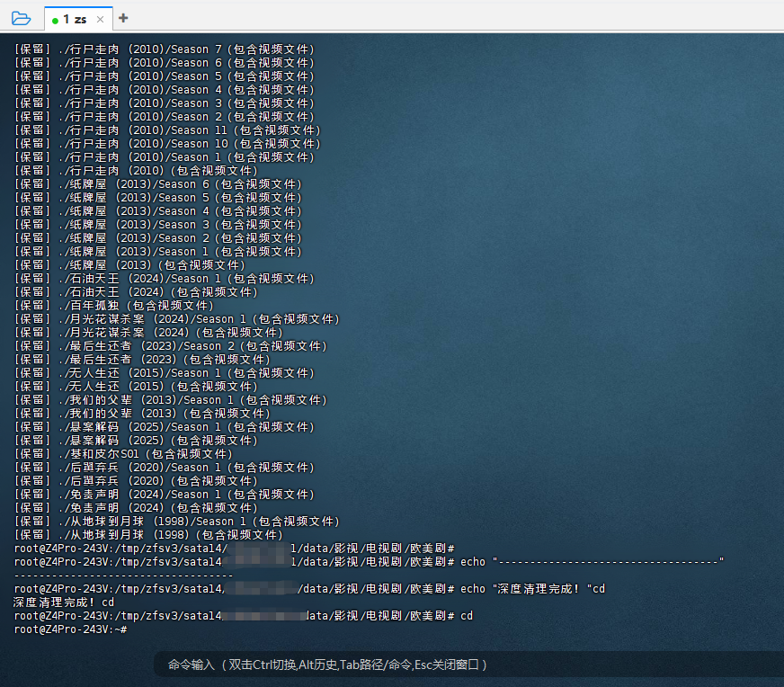
Task: Click the green status dot on zs tab
Action: click(55, 20)
